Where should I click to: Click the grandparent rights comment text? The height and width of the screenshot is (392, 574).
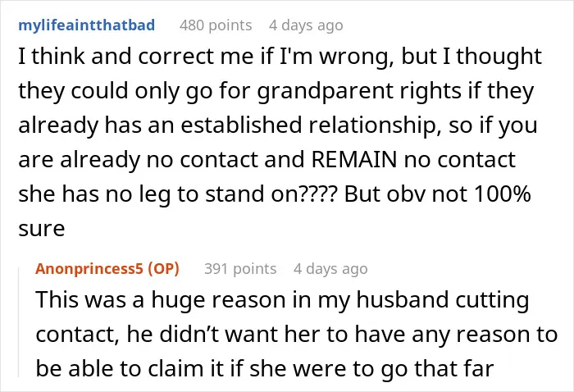pyautogui.click(x=280, y=142)
